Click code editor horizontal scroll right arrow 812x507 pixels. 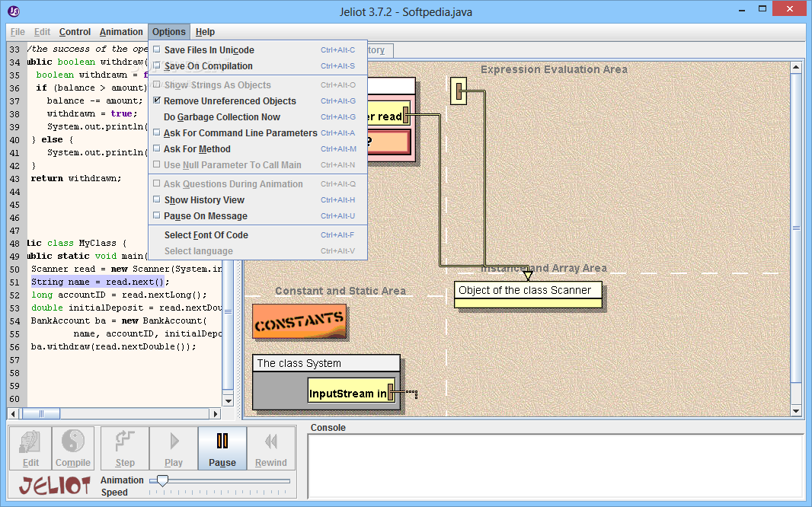point(216,413)
